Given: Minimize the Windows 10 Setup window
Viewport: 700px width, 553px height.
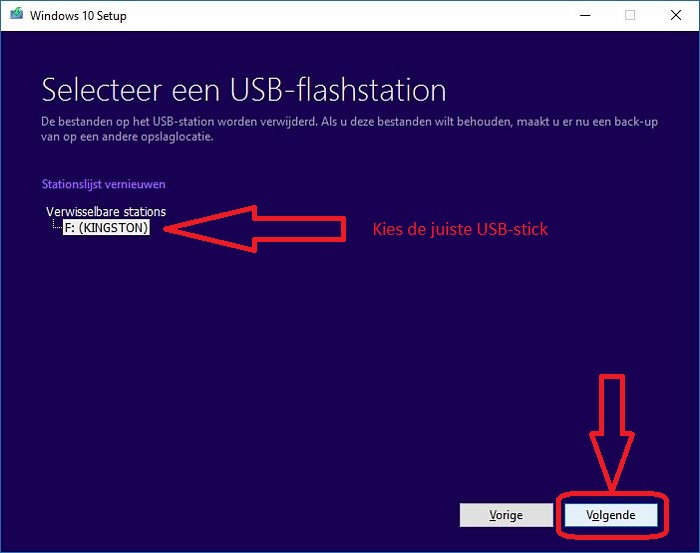Looking at the screenshot, I should click(585, 15).
